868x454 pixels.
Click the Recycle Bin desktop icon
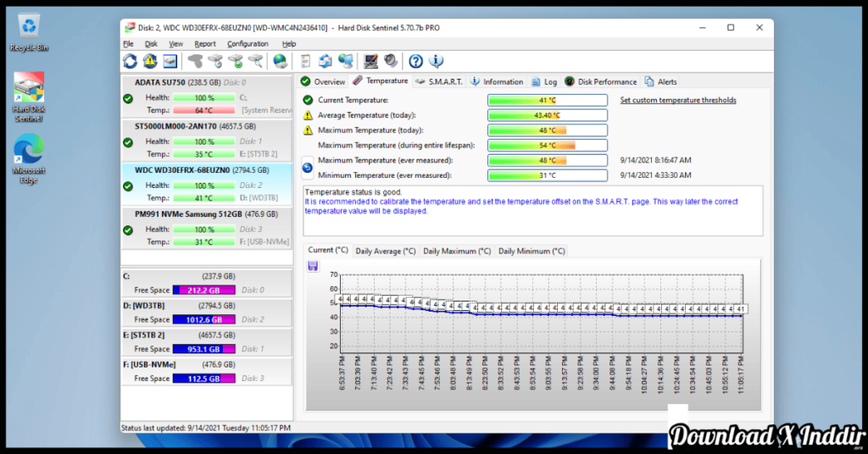(29, 33)
